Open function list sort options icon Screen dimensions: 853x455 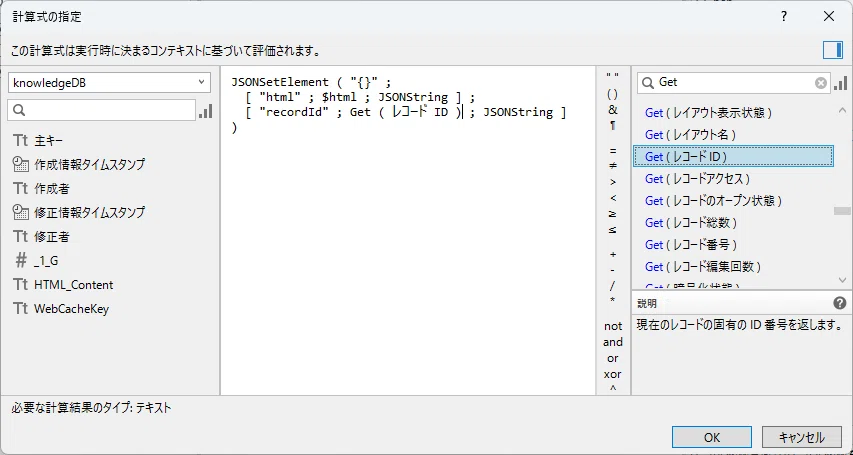840,83
